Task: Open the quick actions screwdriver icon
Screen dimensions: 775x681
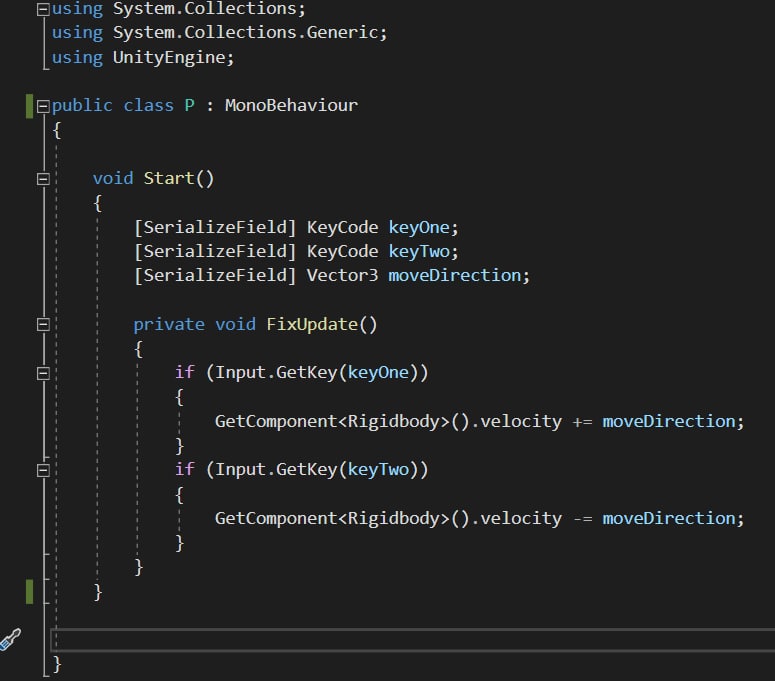Action: point(10,639)
